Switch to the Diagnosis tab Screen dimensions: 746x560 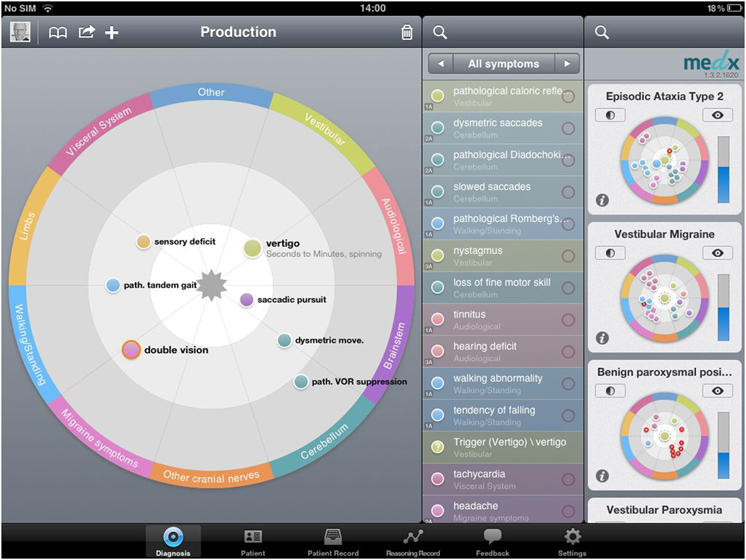click(x=173, y=541)
